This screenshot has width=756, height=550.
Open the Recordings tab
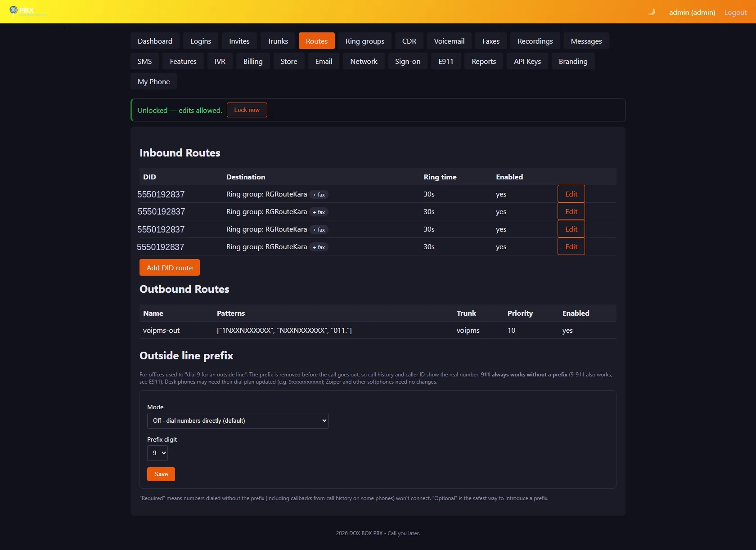tap(535, 41)
